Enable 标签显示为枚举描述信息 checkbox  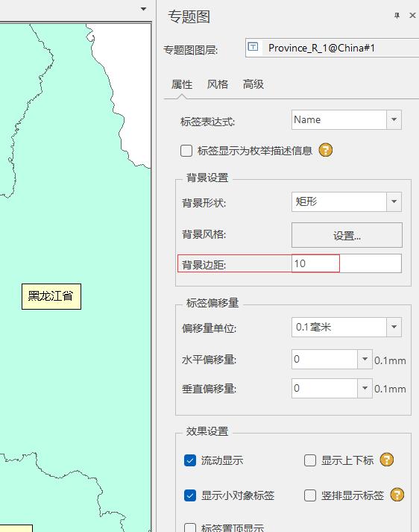(x=186, y=151)
